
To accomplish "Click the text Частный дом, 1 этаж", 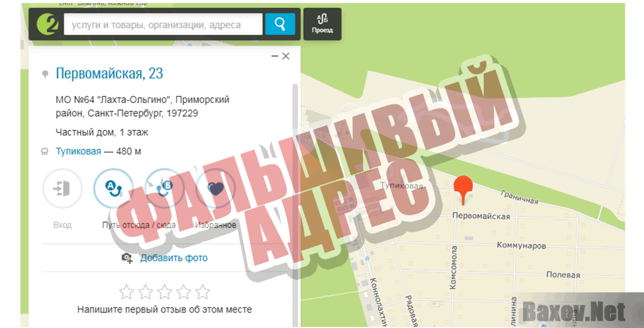I will click(x=102, y=133).
